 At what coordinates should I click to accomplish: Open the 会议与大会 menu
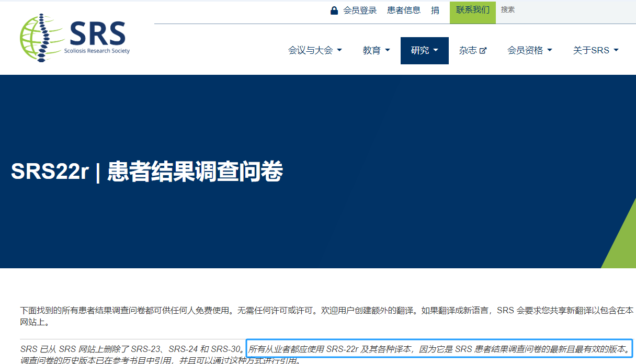click(315, 51)
